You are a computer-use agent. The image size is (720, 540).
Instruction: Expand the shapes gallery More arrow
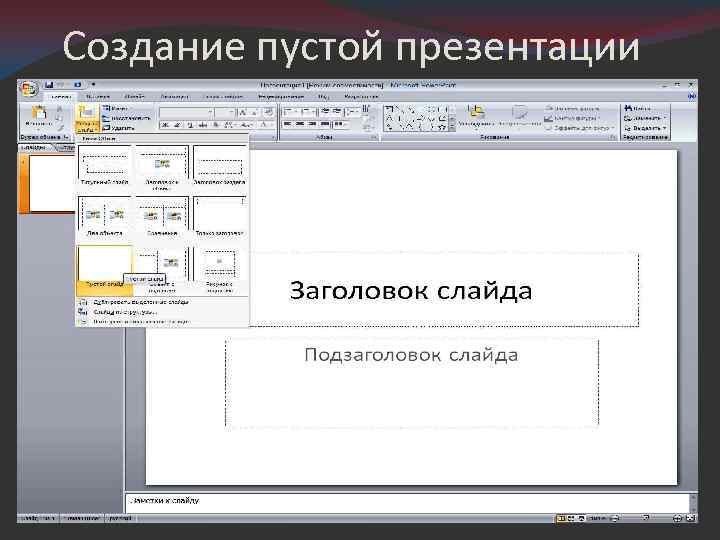452,129
